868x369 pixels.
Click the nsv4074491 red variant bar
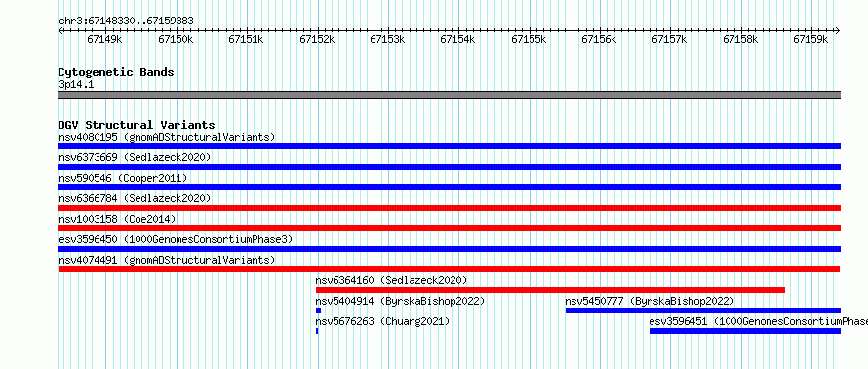pos(449,269)
